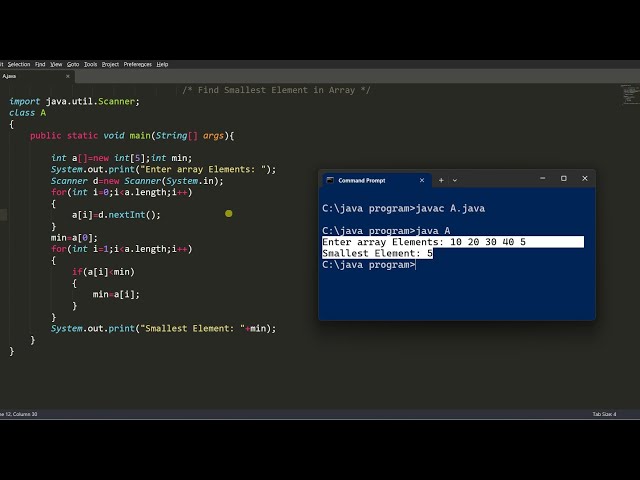Screen dimensions: 640x480
Task: Click the code minimap preview
Action: (629, 95)
